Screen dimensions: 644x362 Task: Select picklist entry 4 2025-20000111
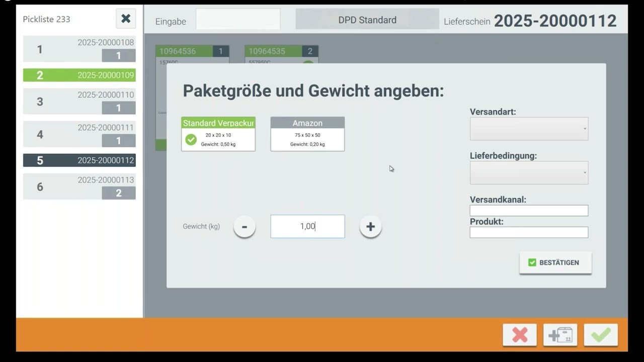coord(79,134)
